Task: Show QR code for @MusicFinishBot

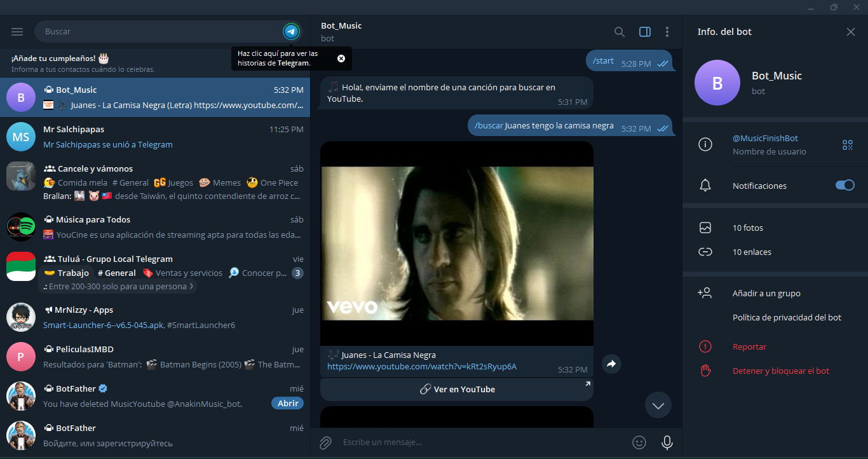Action: 847,145
